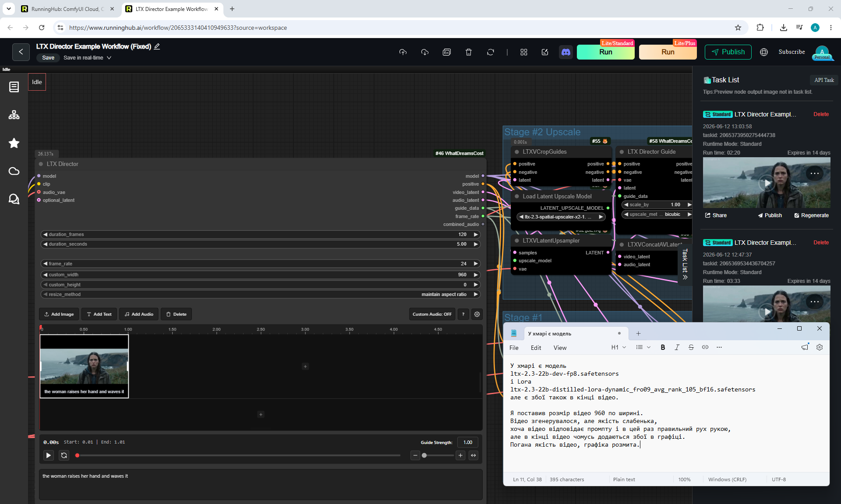Open the cloud icon in left sidebar
The image size is (841, 504).
(14, 171)
